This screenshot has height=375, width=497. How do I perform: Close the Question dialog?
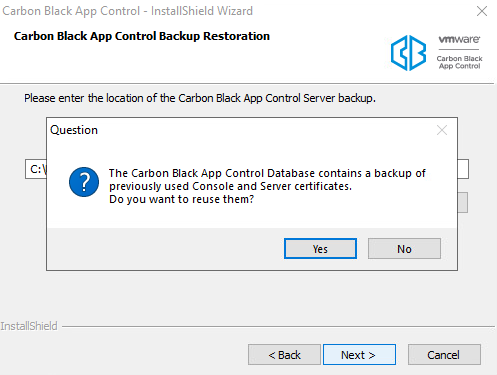[442, 130]
